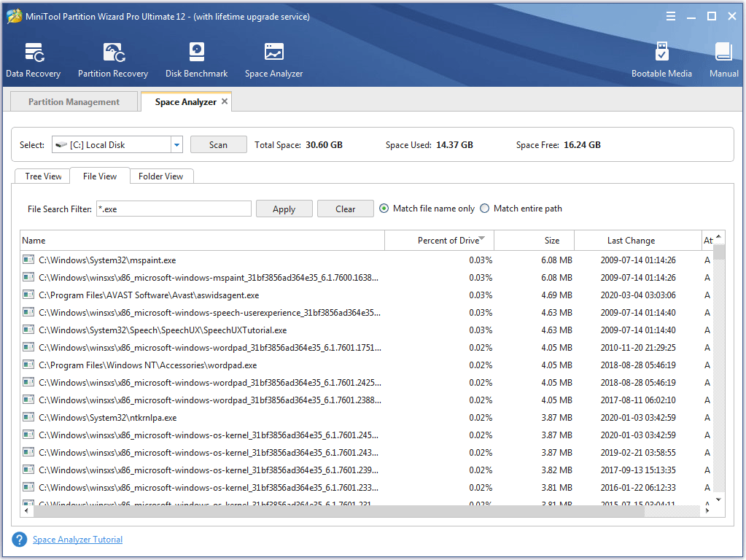The width and height of the screenshot is (746, 560).
Task: Open the Bootable Media creator
Action: [x=661, y=58]
